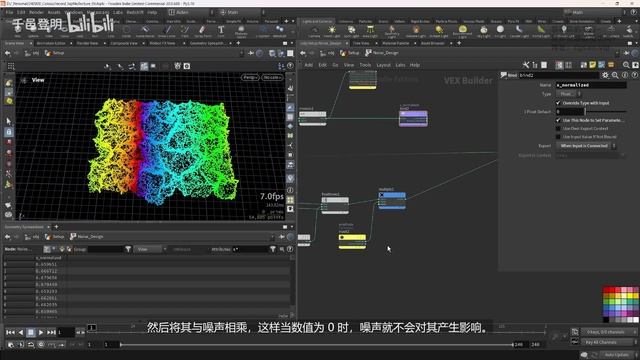Enable Use Own Export Context checkbox
640x360 pixels.
558,129
